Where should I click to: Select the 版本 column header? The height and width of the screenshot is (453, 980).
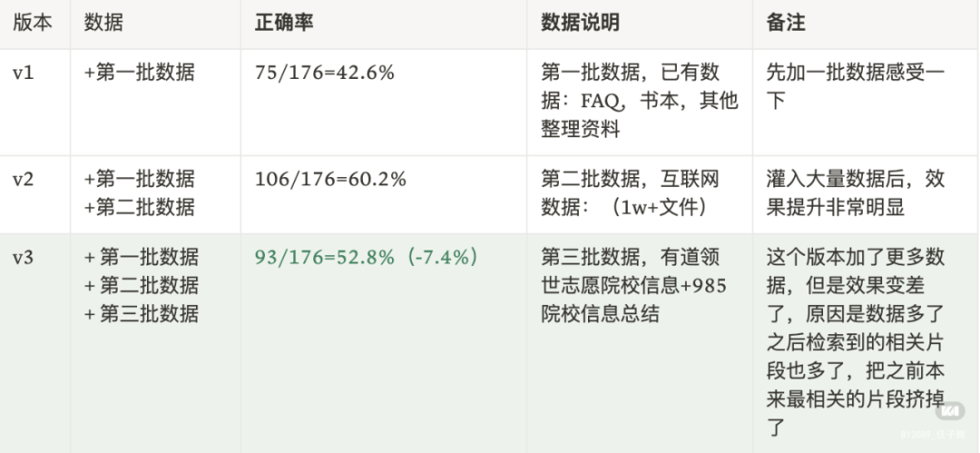point(33,24)
